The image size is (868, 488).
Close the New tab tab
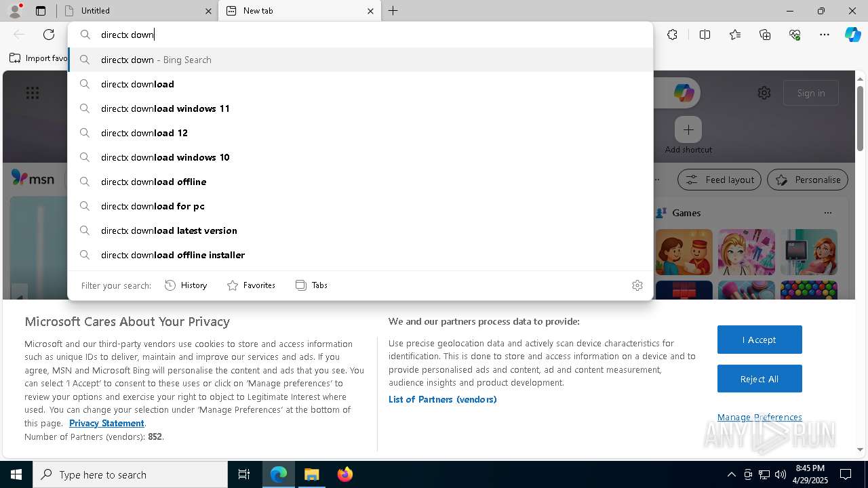[370, 11]
